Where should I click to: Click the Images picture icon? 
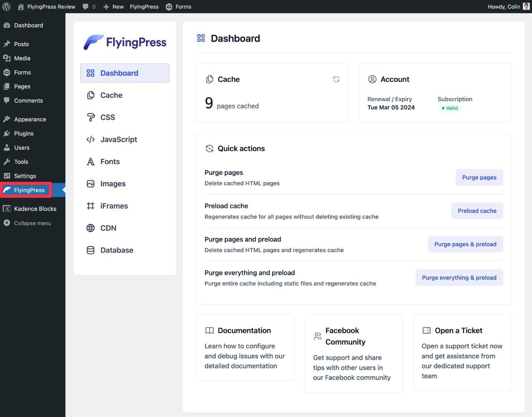[x=91, y=183]
